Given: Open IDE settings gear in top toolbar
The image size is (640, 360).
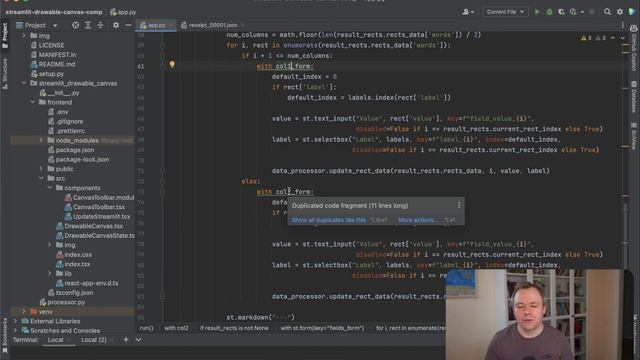Looking at the screenshot, I should [620, 12].
